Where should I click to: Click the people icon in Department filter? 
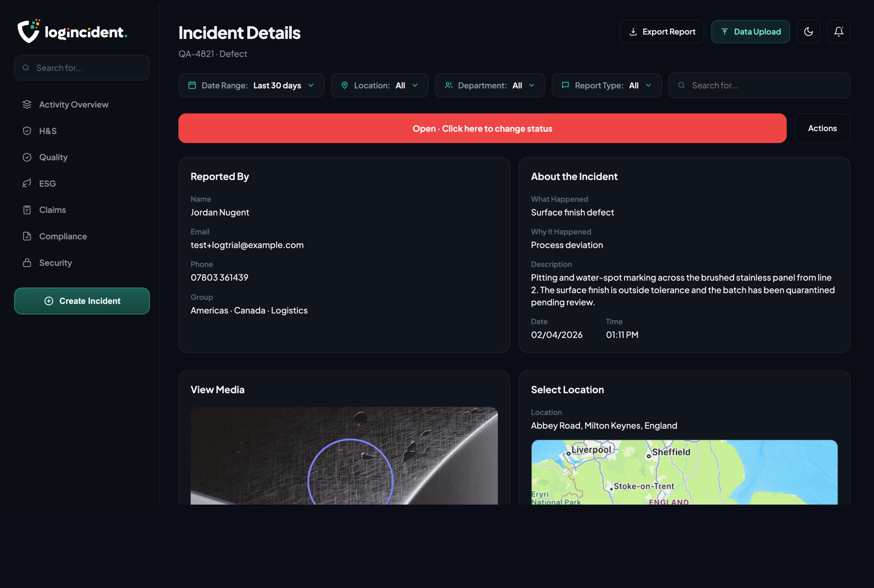pyautogui.click(x=449, y=85)
